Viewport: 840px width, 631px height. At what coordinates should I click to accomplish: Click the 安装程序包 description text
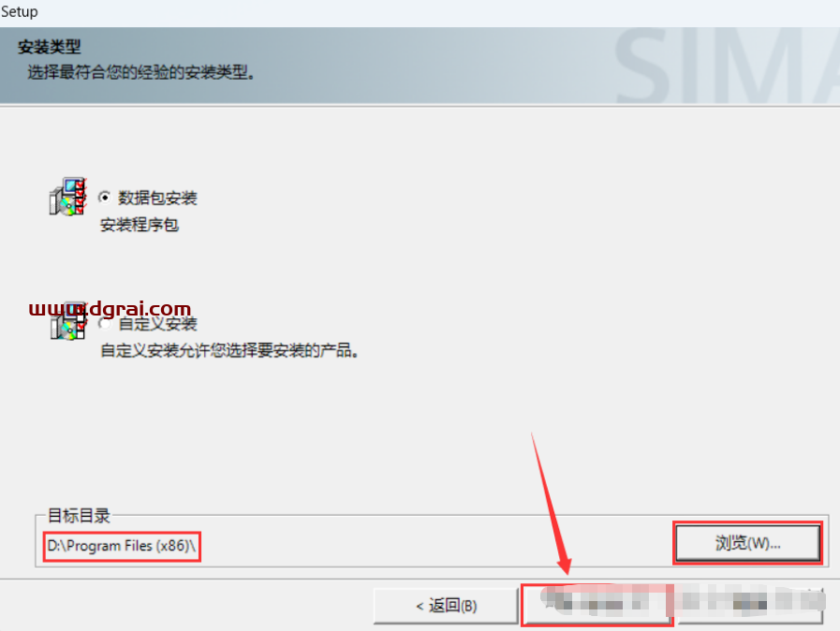click(x=140, y=225)
